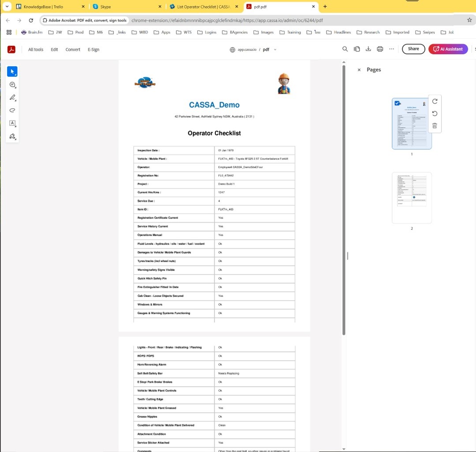Open the Imported bookmarks folder

click(x=397, y=32)
